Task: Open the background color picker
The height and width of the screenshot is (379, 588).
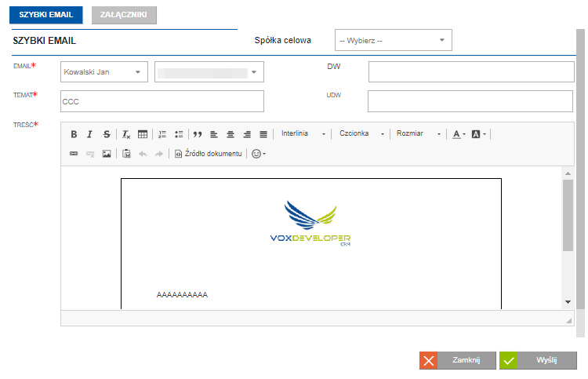Action: click(478, 134)
